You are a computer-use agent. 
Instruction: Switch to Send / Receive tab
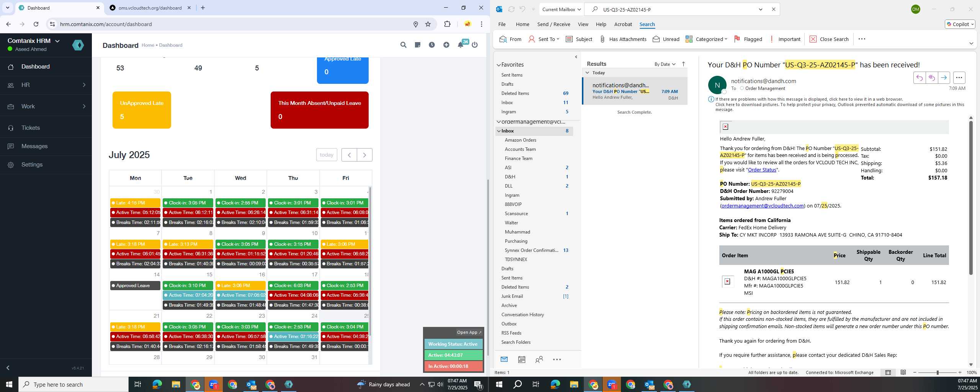(x=554, y=24)
